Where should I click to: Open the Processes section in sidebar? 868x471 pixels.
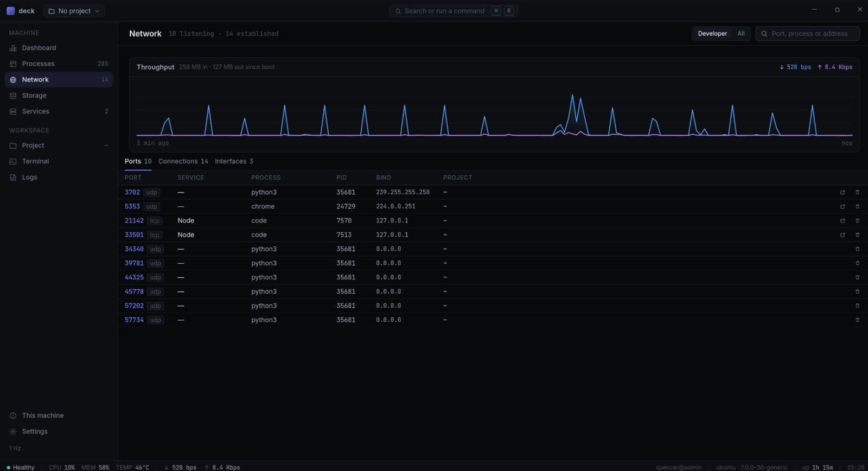pos(59,63)
